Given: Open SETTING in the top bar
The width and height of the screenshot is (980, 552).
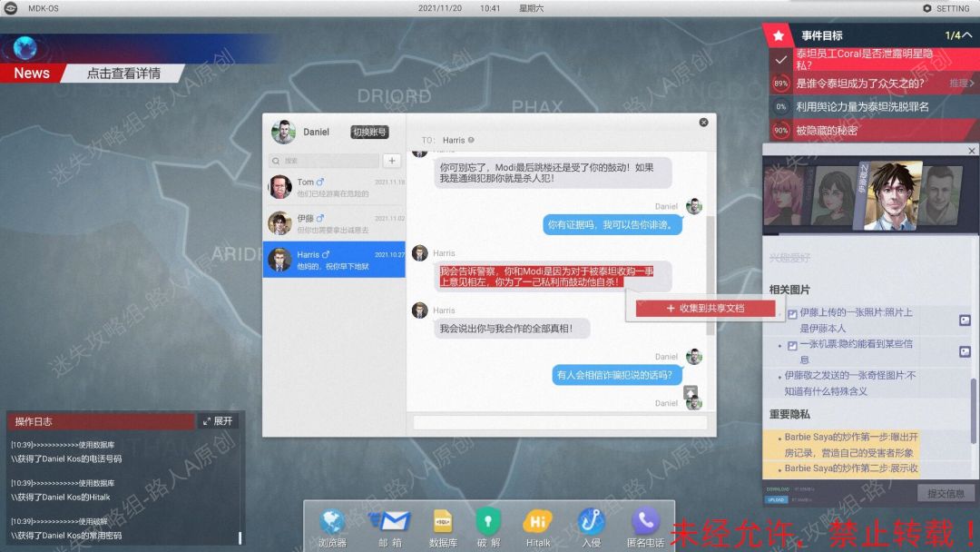Looking at the screenshot, I should click(946, 8).
